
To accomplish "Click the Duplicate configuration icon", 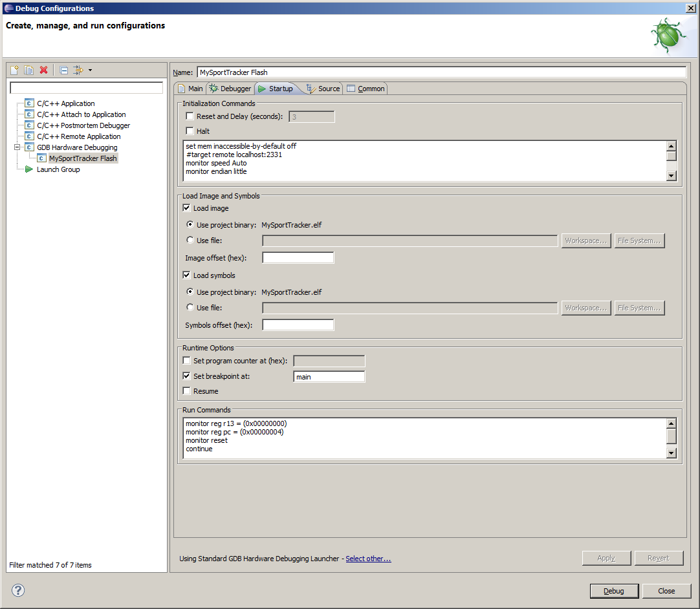I will (x=29, y=70).
